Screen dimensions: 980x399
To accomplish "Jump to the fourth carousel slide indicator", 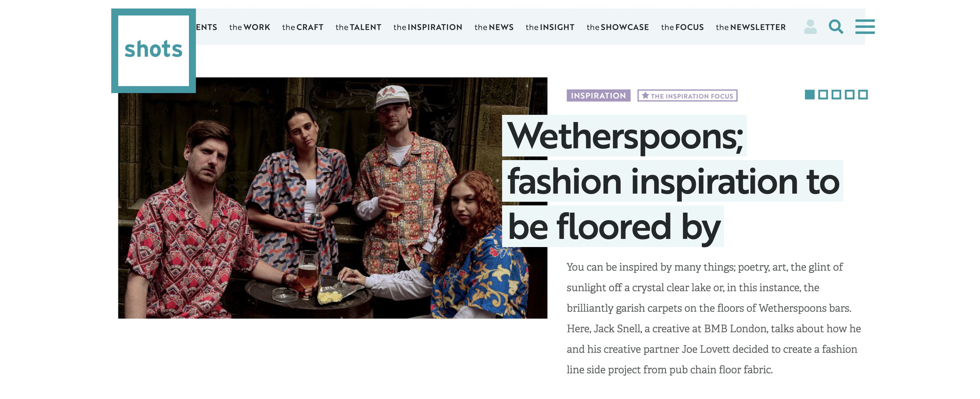I will pyautogui.click(x=849, y=95).
